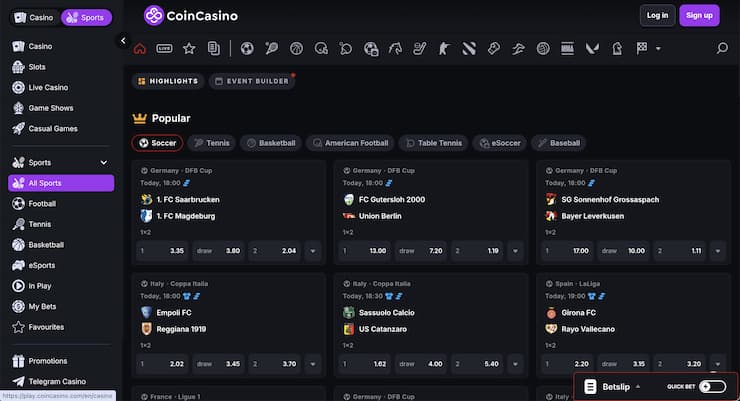Select the Counter-Strike soldier icon
The width and height of the screenshot is (740, 401).
point(444,49)
